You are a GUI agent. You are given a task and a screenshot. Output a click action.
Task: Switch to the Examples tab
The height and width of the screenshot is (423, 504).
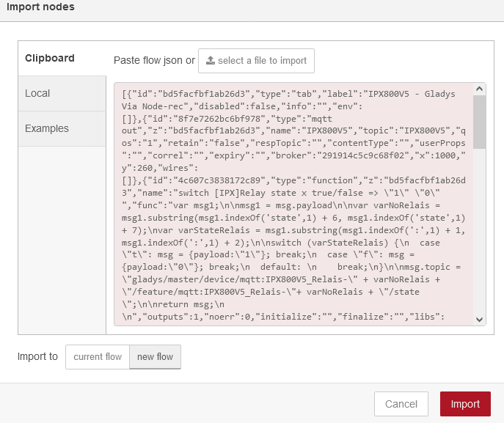[62, 128]
